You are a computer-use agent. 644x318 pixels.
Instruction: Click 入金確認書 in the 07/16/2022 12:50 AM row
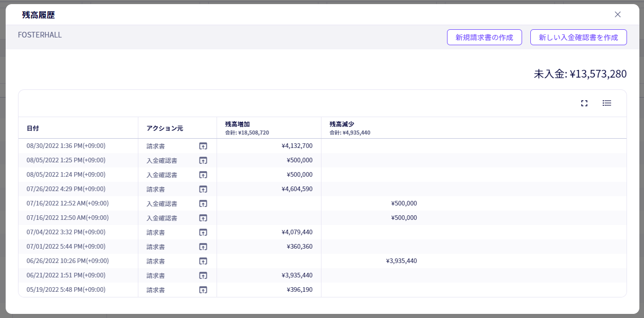click(x=162, y=218)
